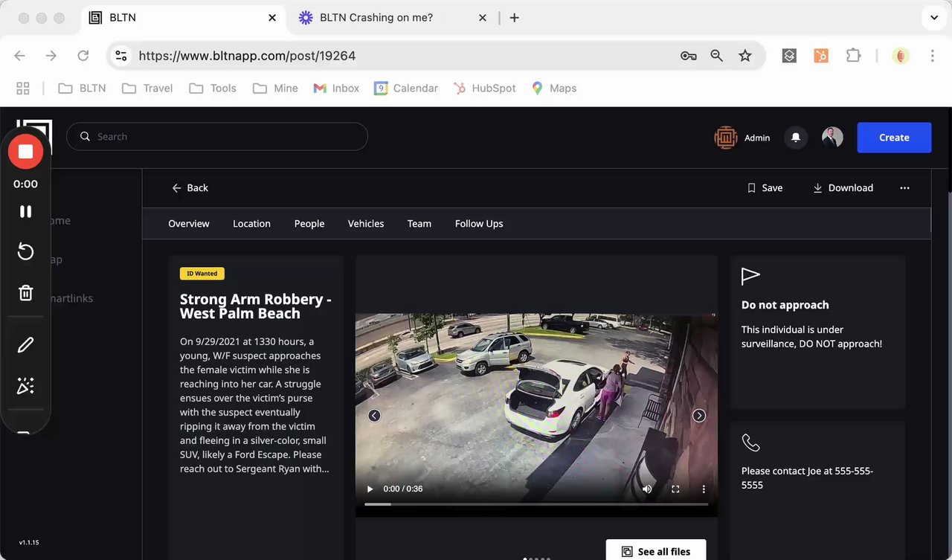
Task: Switch to the Overview tab
Action: click(x=189, y=224)
